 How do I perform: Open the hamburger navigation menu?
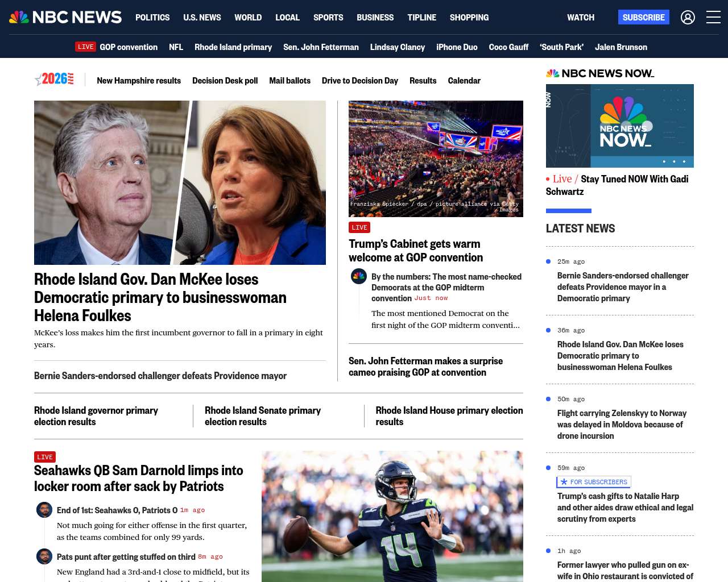pyautogui.click(x=713, y=18)
